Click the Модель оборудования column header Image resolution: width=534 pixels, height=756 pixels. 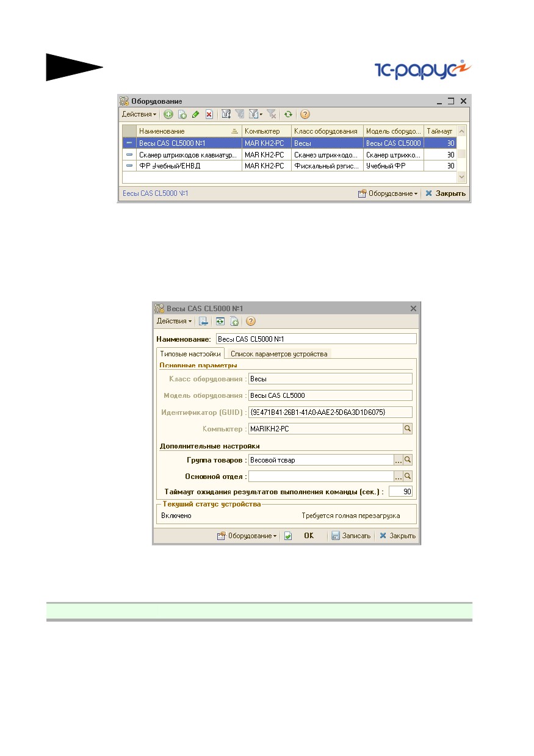click(x=394, y=131)
